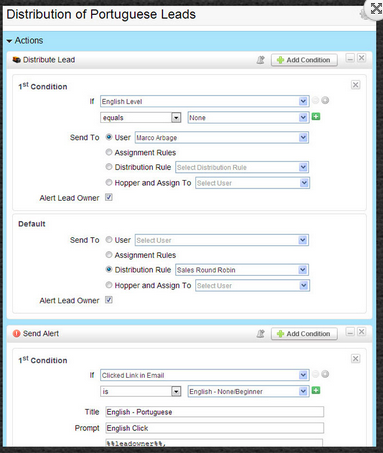Select Hopper and Assign To in Default section
Viewport: 383px width, 453px height.
[x=109, y=285]
